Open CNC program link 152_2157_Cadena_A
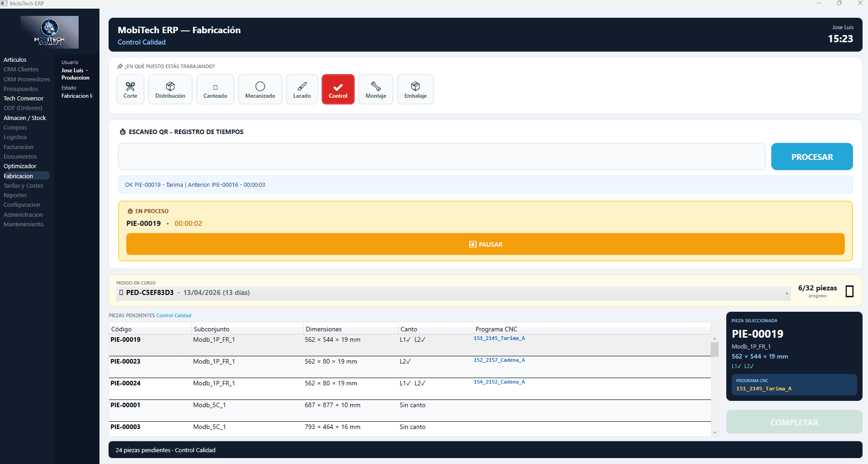Viewport: 868px width, 464px height. (499, 360)
